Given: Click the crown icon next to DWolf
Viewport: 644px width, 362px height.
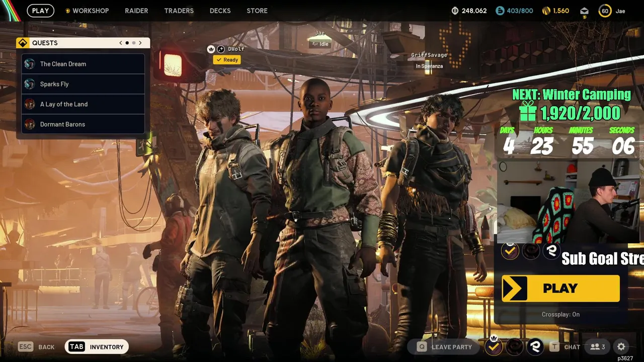Looking at the screenshot, I should (x=211, y=49).
